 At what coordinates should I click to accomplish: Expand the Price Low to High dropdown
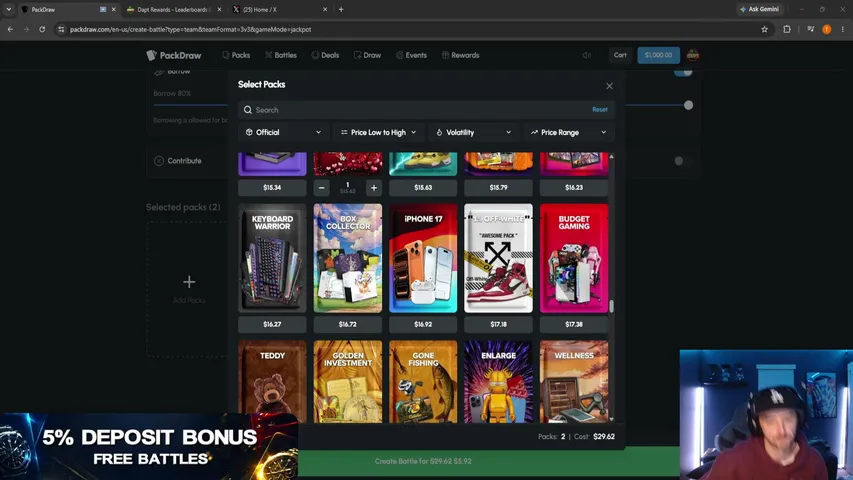[378, 132]
